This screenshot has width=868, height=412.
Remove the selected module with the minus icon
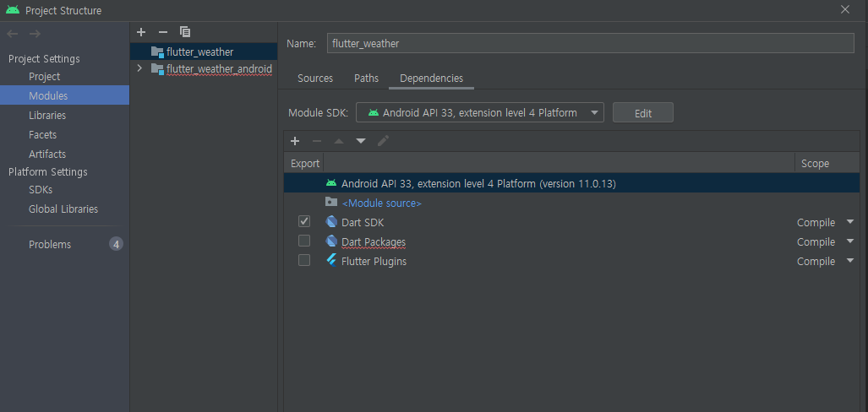pos(163,32)
